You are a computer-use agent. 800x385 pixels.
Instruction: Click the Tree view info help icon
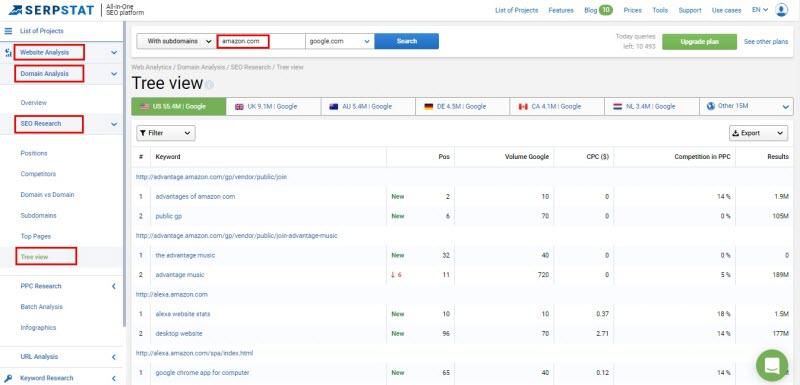tap(209, 85)
